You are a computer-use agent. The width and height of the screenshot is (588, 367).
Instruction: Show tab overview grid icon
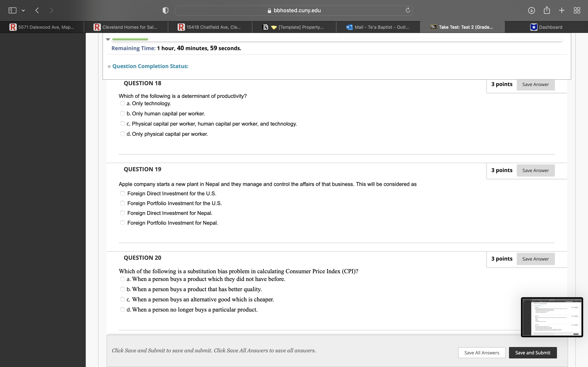[577, 10]
